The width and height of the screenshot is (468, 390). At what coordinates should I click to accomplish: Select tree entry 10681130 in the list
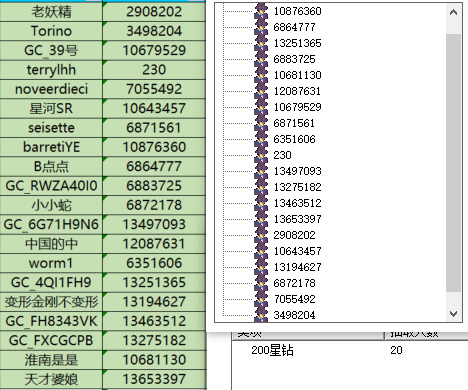(x=297, y=75)
